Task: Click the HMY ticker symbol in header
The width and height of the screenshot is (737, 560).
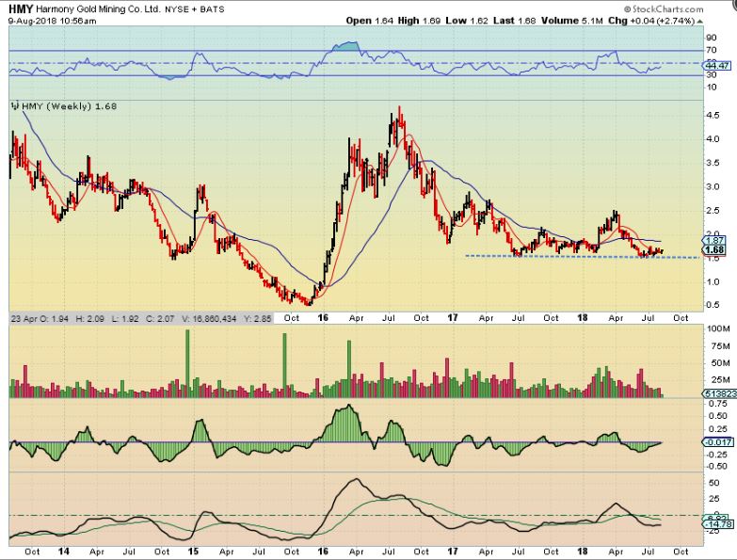Action: [21, 8]
